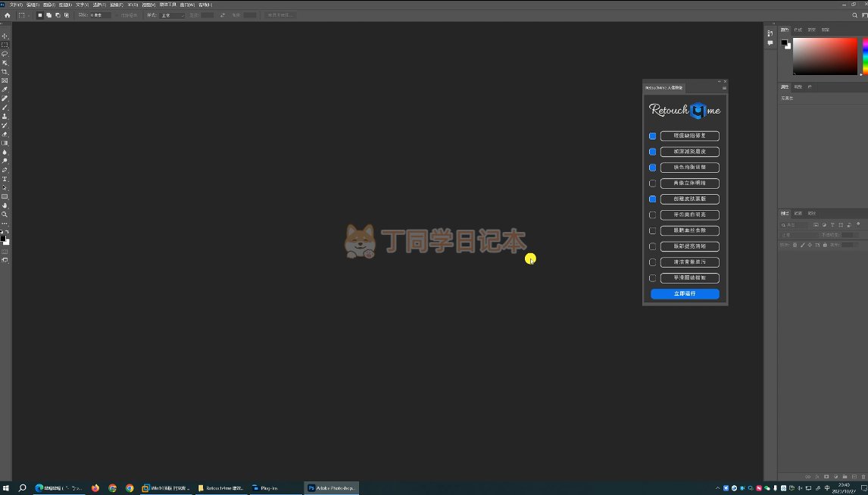Select the Move tool in the toolbar
Screen dimensions: 868x495
5,36
